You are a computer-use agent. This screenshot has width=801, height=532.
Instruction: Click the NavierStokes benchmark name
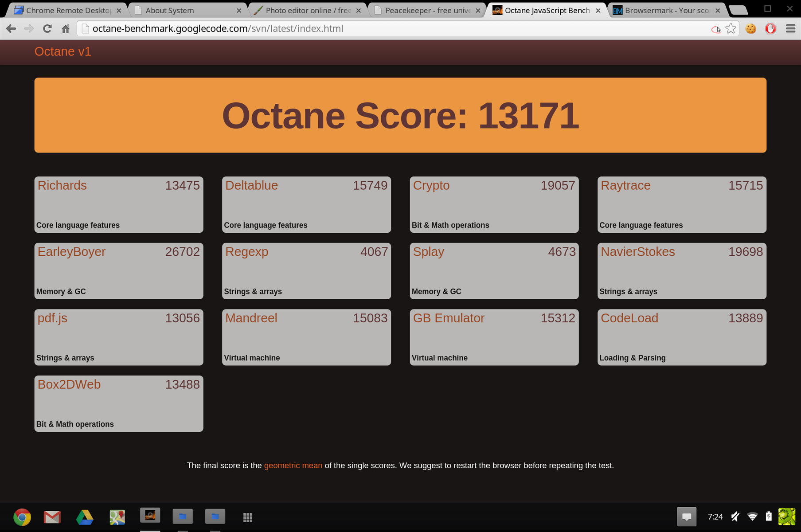click(x=638, y=252)
